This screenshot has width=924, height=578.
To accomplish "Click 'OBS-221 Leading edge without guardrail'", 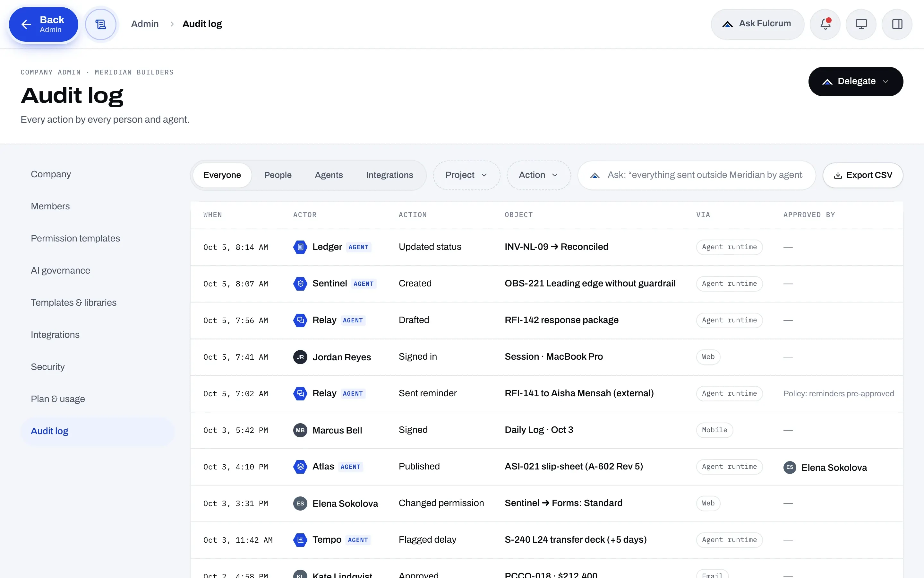I will (590, 284).
